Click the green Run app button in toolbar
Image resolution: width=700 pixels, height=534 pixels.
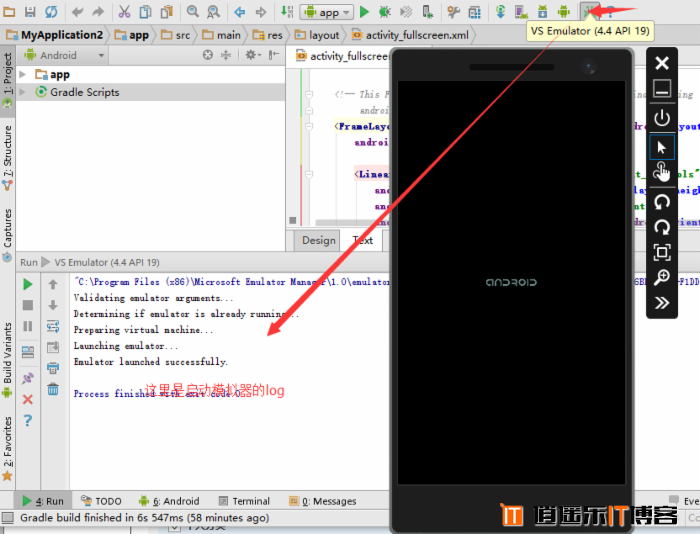click(364, 12)
